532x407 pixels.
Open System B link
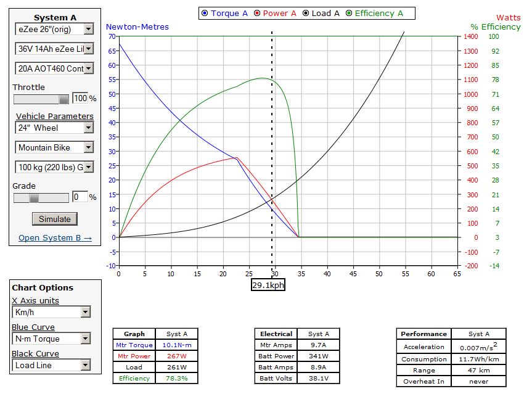(55, 238)
